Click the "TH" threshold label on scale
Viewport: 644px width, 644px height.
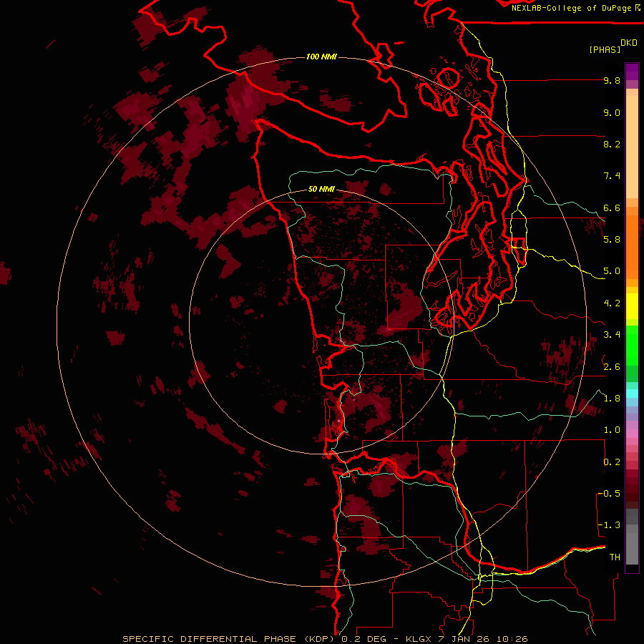click(615, 557)
